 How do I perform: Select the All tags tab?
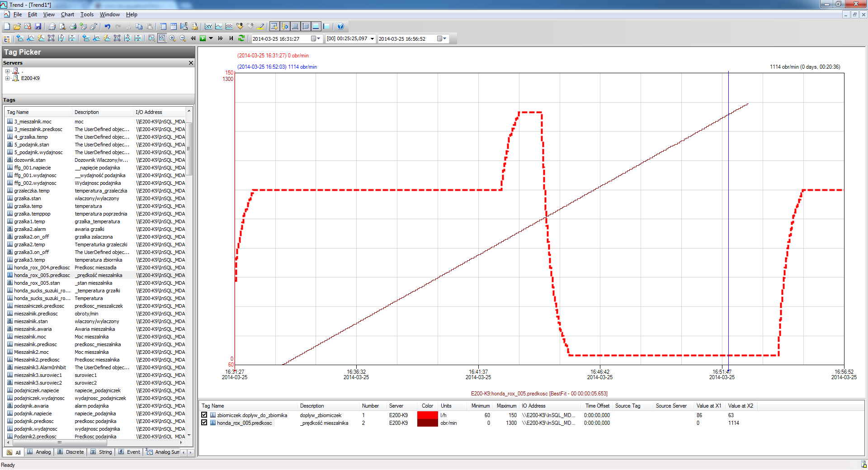coord(14,452)
